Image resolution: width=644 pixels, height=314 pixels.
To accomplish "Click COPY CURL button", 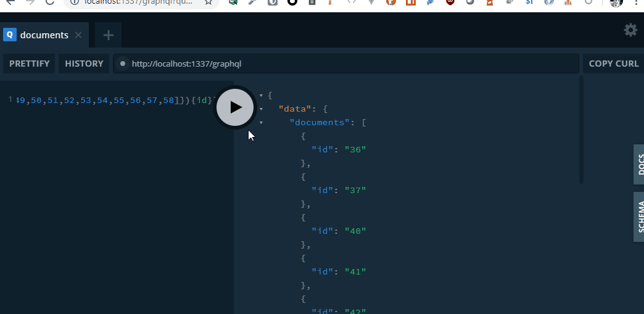I will pyautogui.click(x=614, y=64).
